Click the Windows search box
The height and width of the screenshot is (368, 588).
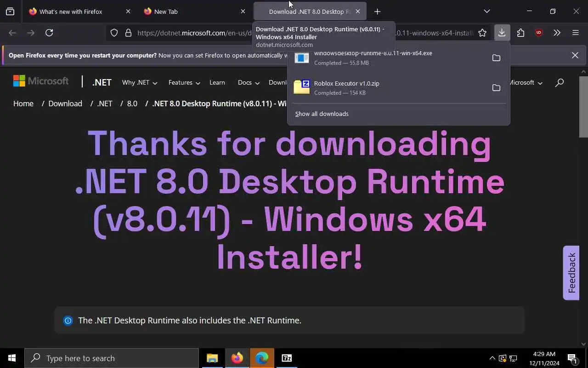pos(112,358)
